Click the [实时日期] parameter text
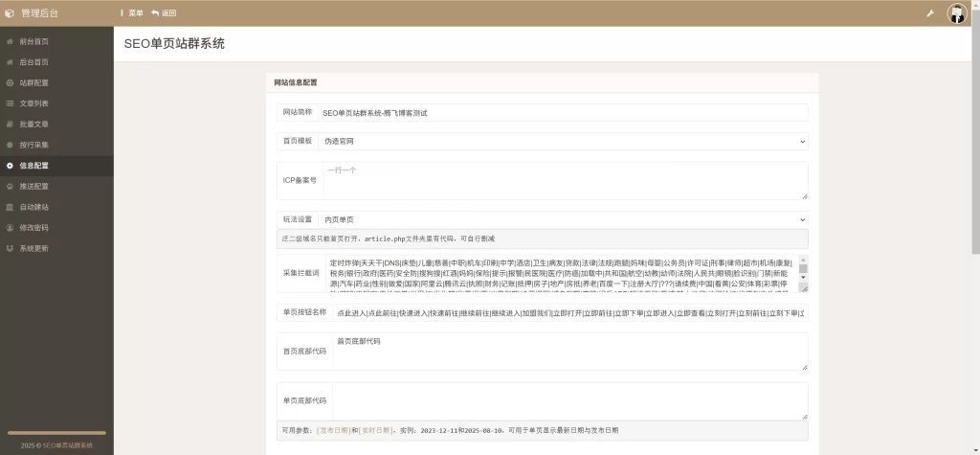 [375, 431]
